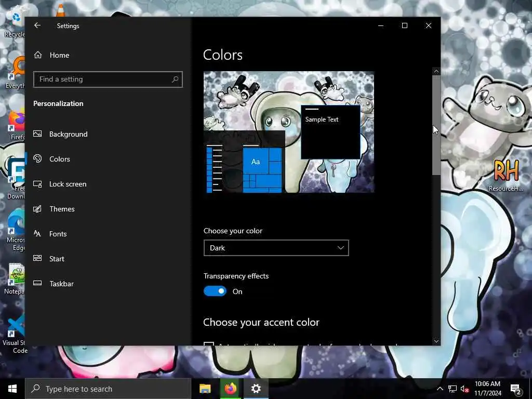Viewport: 532px width, 399px height.
Task: Click the muted volume tray icon
Action: click(x=464, y=389)
